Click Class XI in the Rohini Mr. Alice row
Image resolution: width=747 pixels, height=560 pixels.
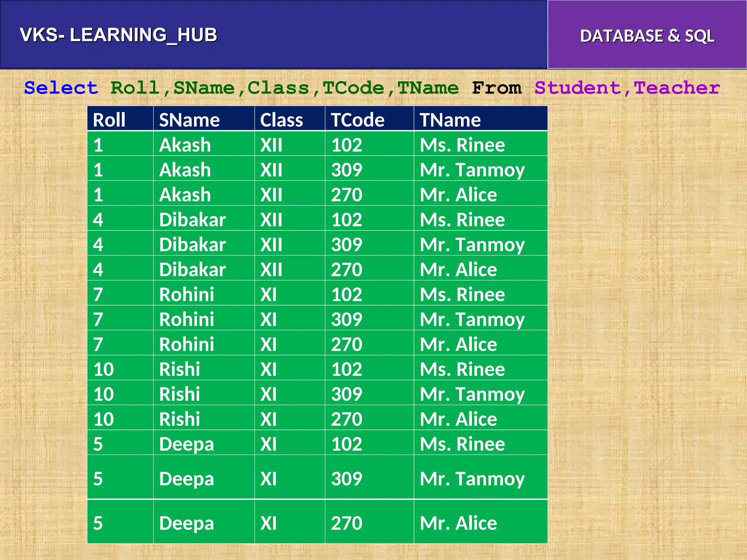268,345
